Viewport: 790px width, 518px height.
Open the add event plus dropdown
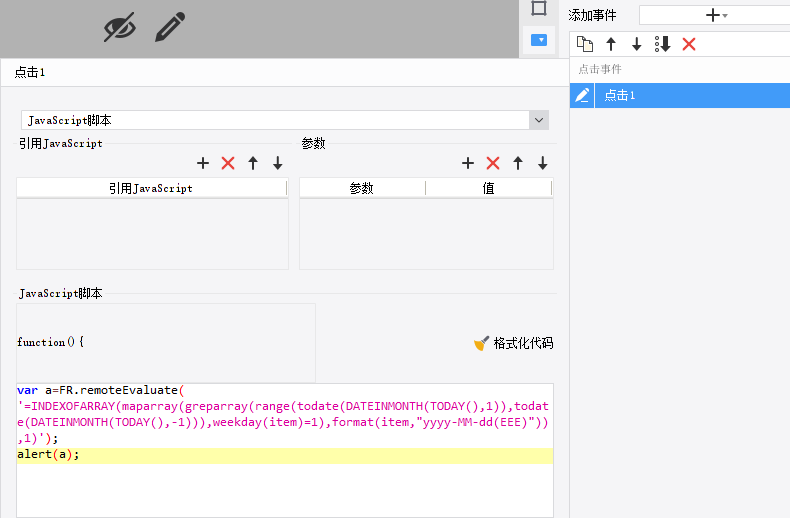coord(715,15)
